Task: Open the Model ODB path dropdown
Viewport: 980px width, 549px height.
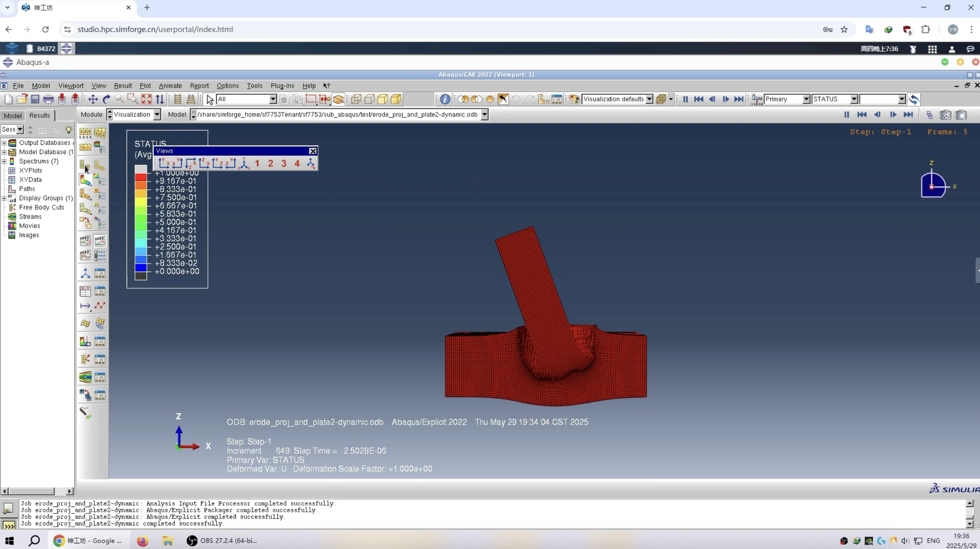Action: tap(484, 114)
